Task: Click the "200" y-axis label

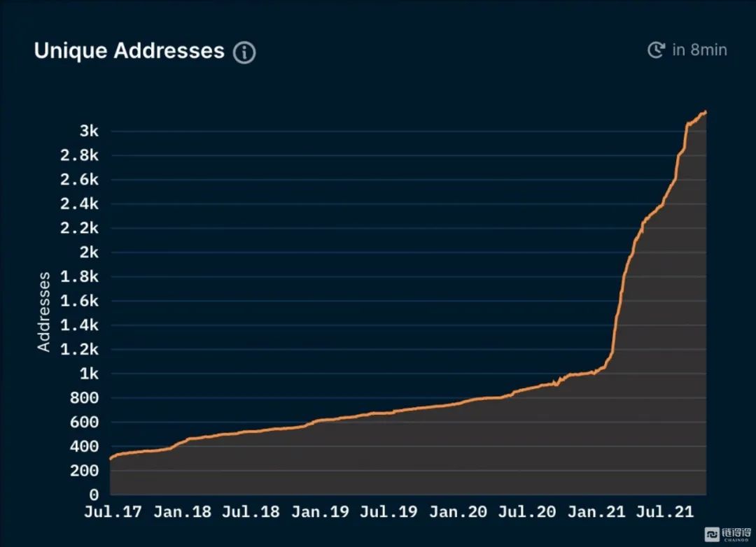Action: click(85, 470)
